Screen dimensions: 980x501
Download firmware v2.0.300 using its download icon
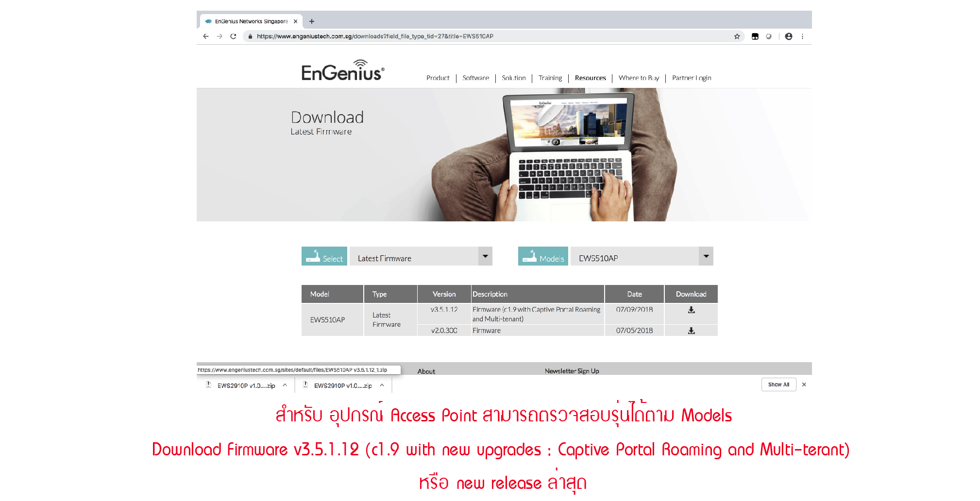click(x=691, y=331)
